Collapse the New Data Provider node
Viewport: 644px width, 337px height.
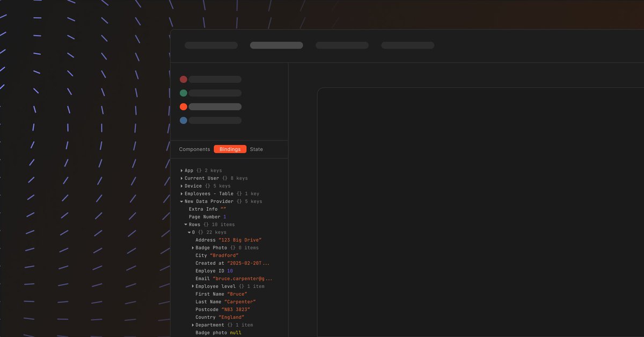181,201
